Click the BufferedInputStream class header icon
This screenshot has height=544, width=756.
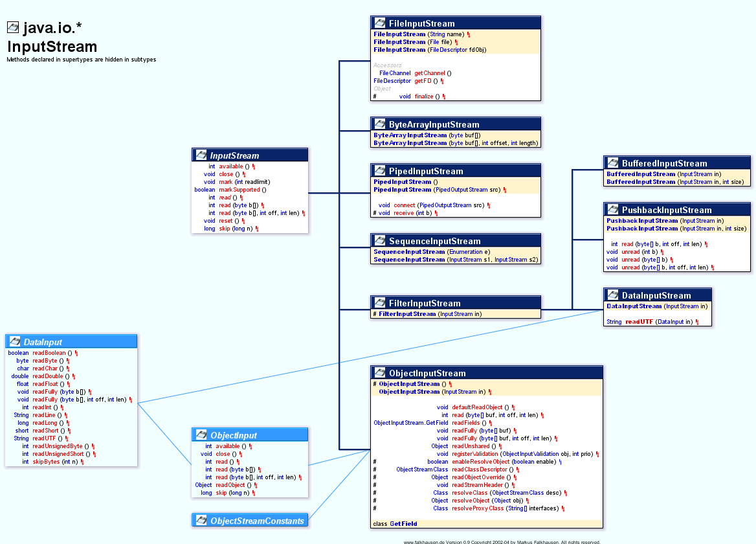pyautogui.click(x=612, y=163)
